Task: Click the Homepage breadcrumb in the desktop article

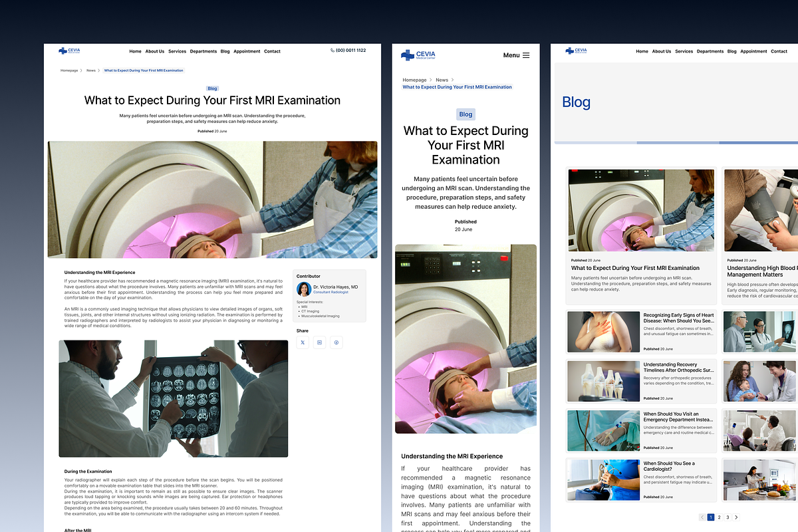Action: point(69,70)
